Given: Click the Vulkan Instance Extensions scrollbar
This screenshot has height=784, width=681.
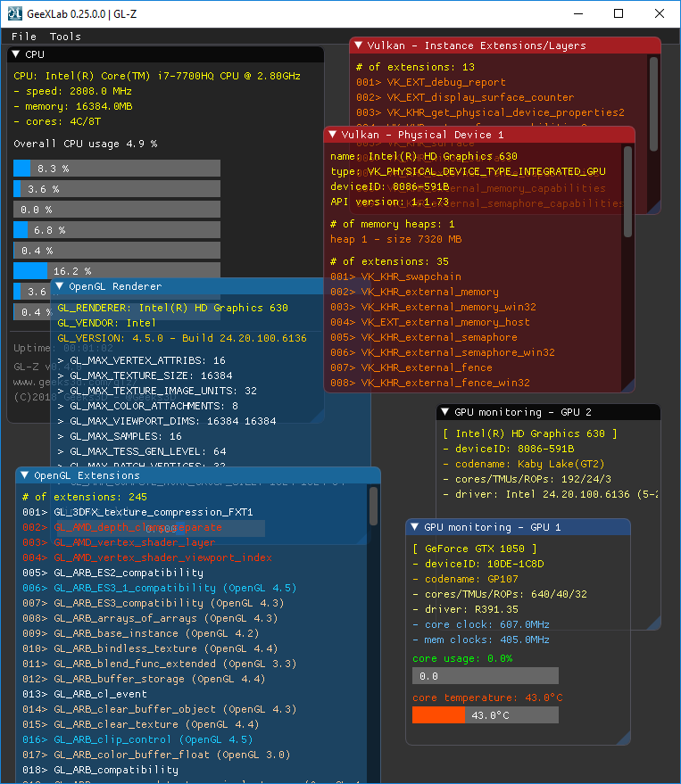Looking at the screenshot, I should point(653,104).
